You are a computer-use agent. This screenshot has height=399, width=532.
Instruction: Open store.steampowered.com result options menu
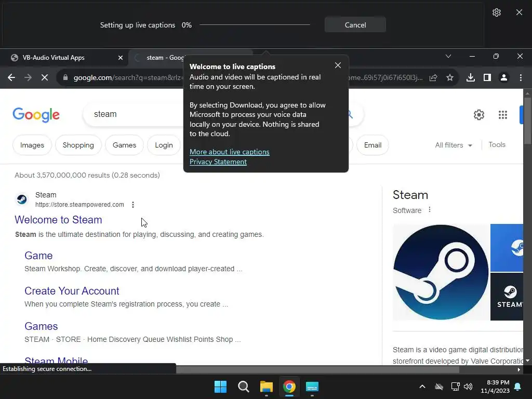pyautogui.click(x=133, y=205)
